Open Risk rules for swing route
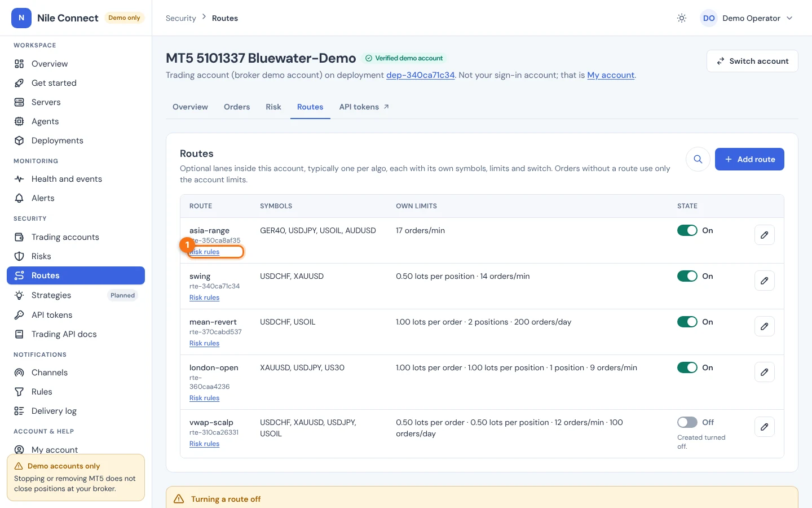This screenshot has height=508, width=812. point(204,297)
